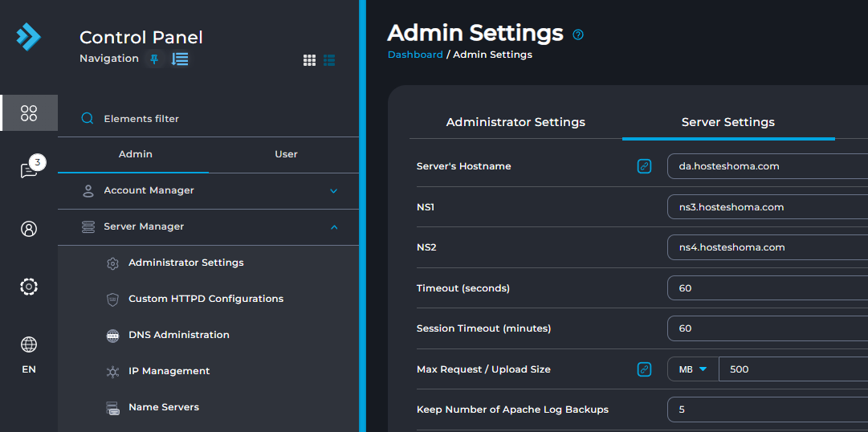Open Admin Settings help question icon
The height and width of the screenshot is (432, 868).
tap(578, 35)
